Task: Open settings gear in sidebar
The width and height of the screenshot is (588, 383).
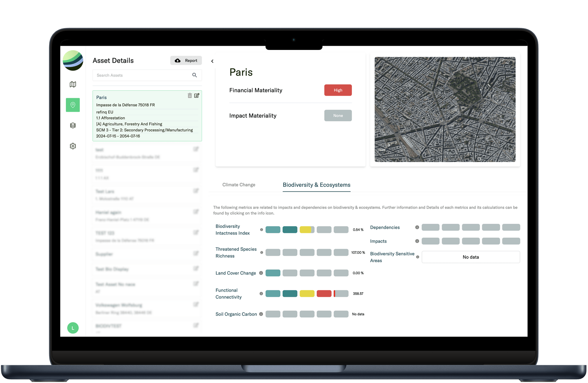Action: (x=73, y=146)
